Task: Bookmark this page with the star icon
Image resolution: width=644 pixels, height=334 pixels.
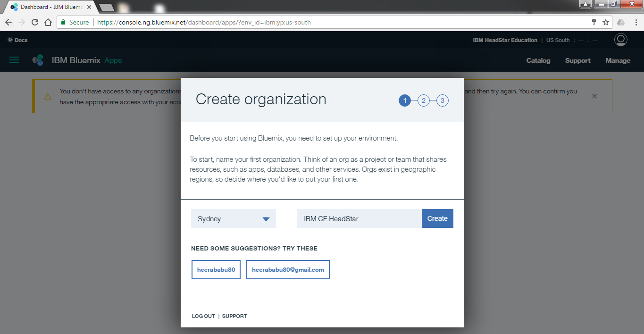Action: click(x=606, y=22)
